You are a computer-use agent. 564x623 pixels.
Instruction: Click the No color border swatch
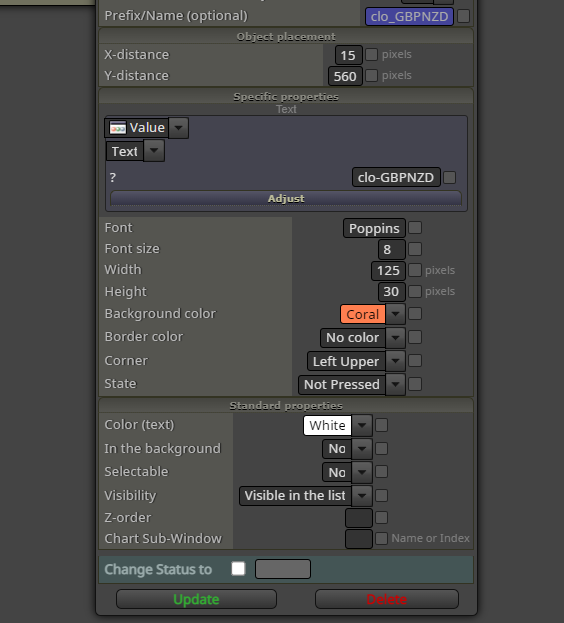coord(353,338)
